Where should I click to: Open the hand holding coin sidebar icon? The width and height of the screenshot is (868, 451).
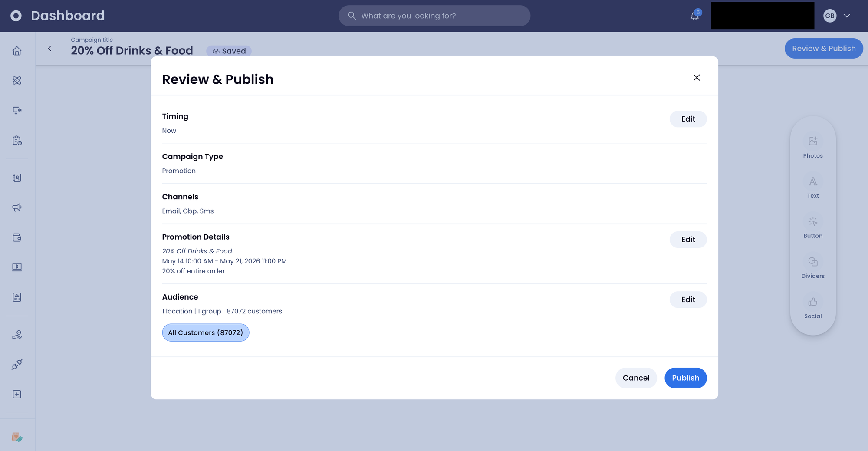coord(17,335)
